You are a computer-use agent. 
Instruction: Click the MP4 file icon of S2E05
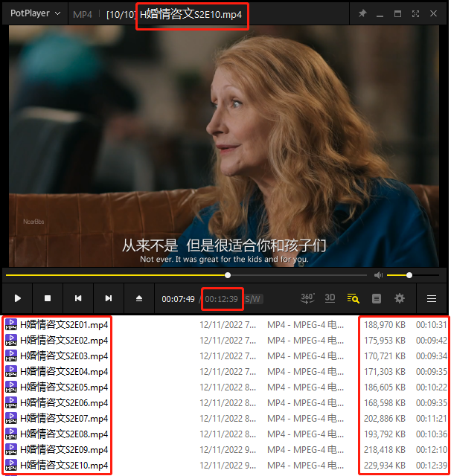point(11,387)
